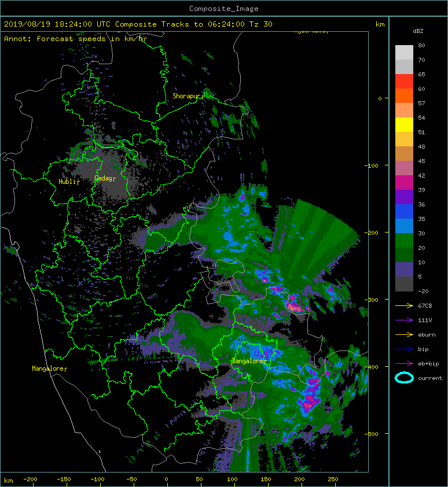Viewport: 448px width, 487px height.
Task: Click the 'km' label beside the timestamp
Action: pos(380,24)
